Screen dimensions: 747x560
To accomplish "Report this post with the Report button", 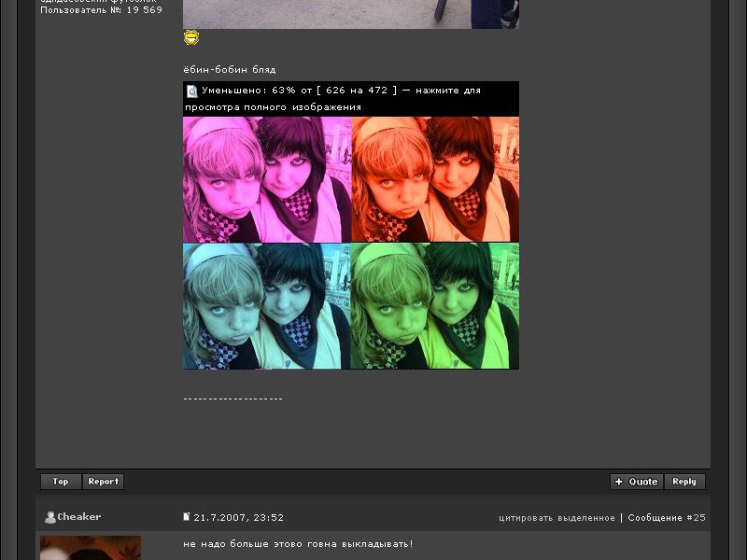I will [x=104, y=482].
